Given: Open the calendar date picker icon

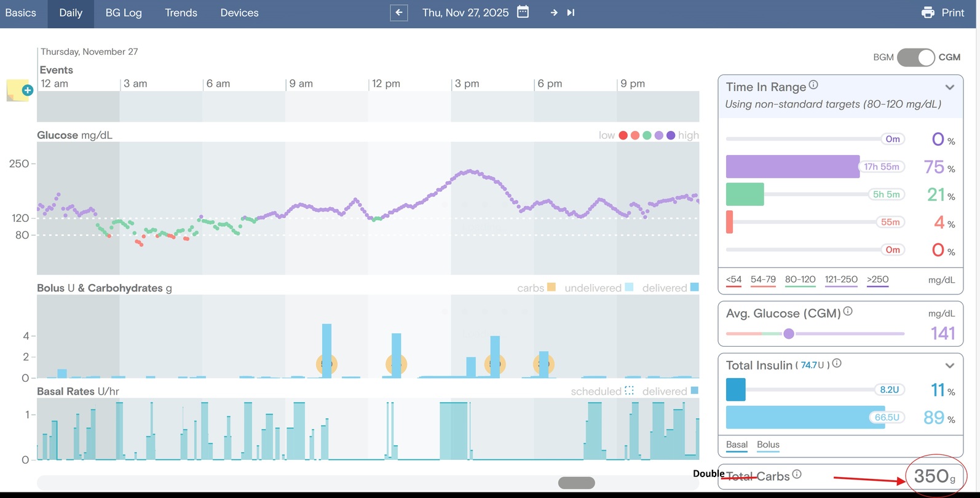Looking at the screenshot, I should pyautogui.click(x=523, y=12).
